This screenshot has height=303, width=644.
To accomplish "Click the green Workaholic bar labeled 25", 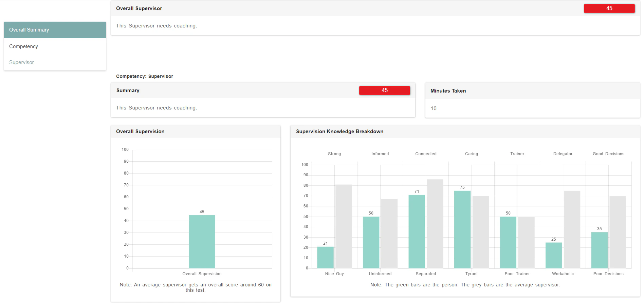I will click(554, 256).
